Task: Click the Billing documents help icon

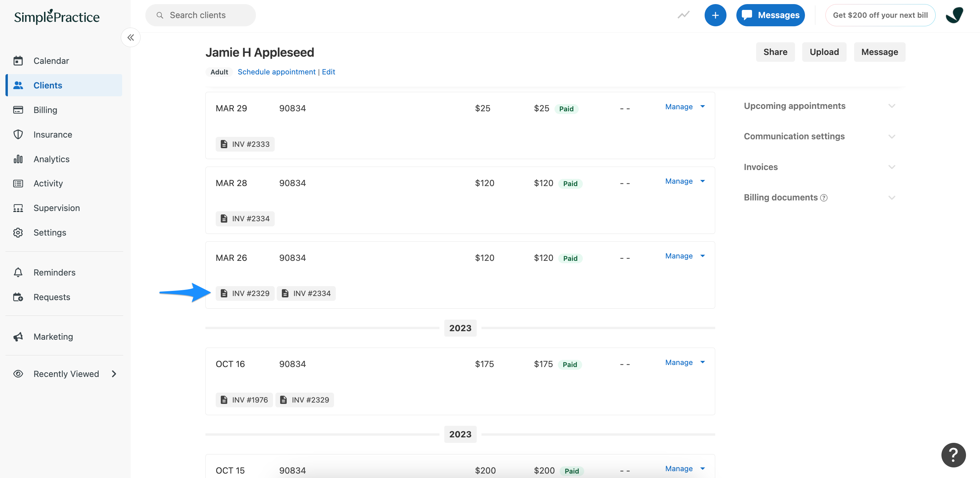Action: (x=824, y=198)
